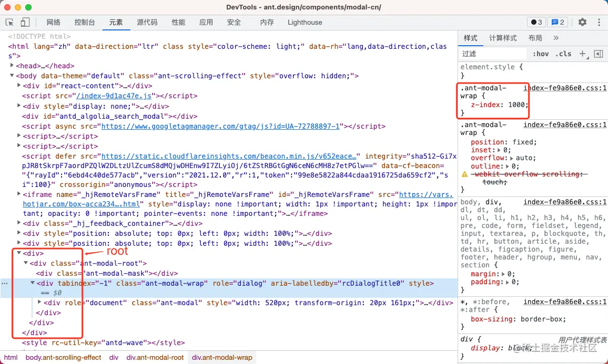Image resolution: width=608 pixels, height=364 pixels.
Task: Open the DevTools three-dot more menu
Action: click(599, 23)
